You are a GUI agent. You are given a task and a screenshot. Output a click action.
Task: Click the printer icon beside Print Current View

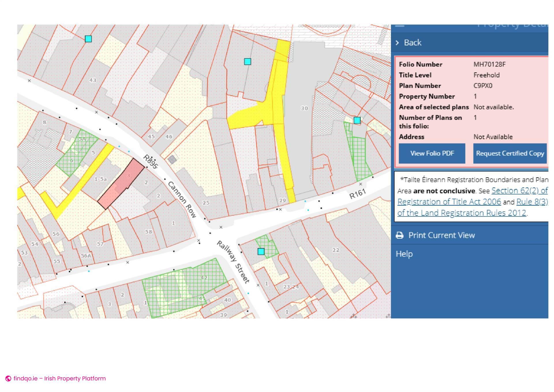[400, 235]
